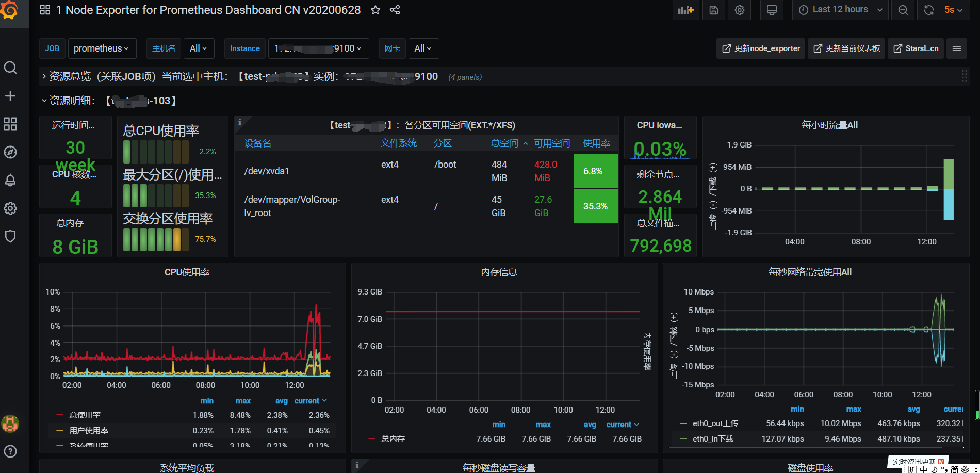
Task: Sort the table by 总空间 column
Action: (x=504, y=143)
